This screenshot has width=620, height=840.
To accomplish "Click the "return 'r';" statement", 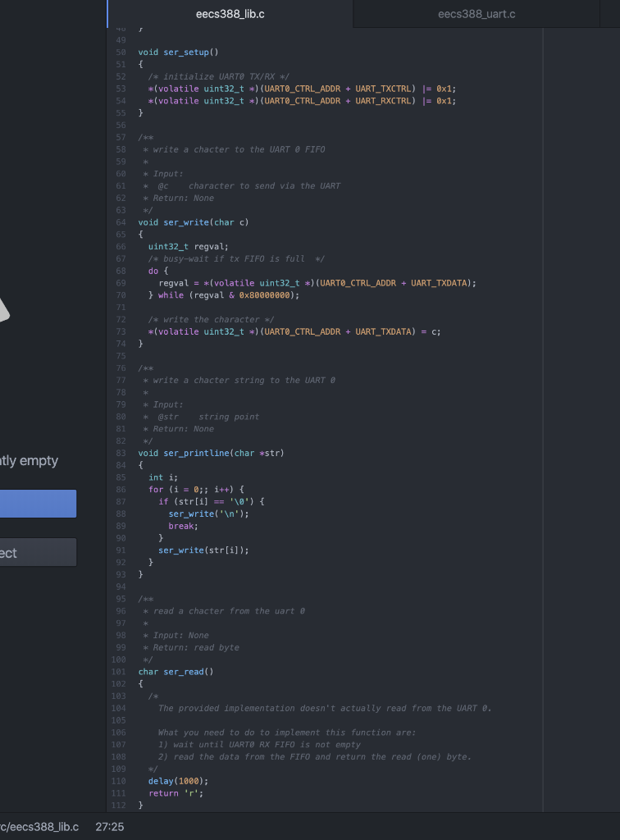I will [176, 793].
